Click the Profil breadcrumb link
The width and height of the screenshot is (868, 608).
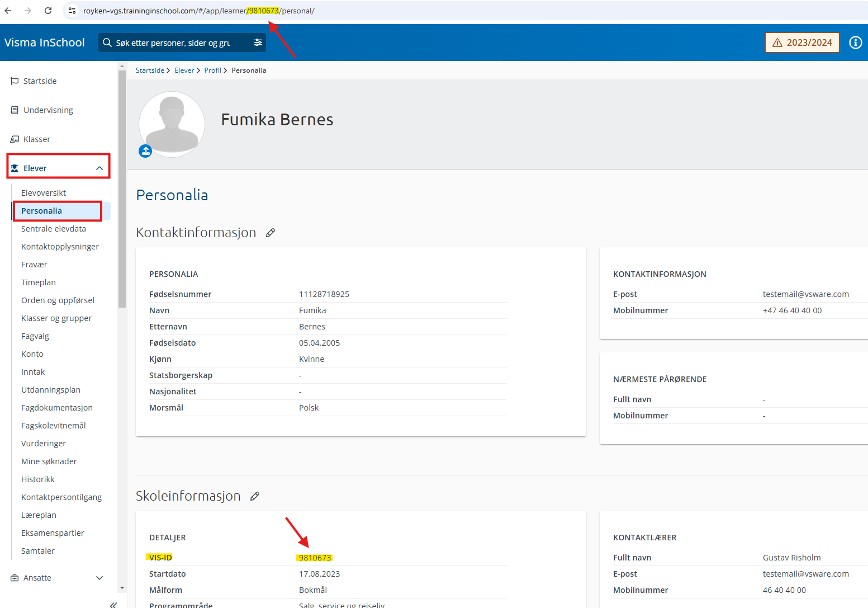(x=212, y=70)
